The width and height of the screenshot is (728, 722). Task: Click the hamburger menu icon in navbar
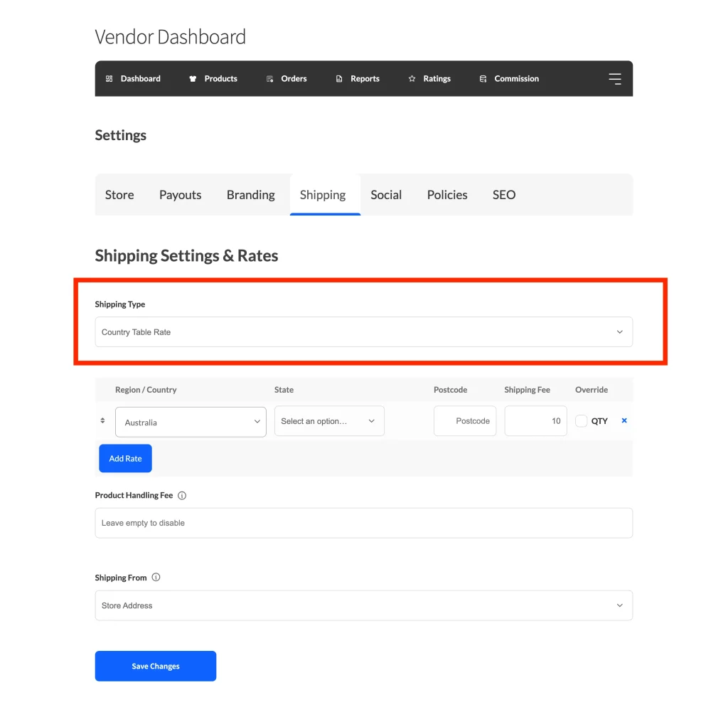point(614,79)
